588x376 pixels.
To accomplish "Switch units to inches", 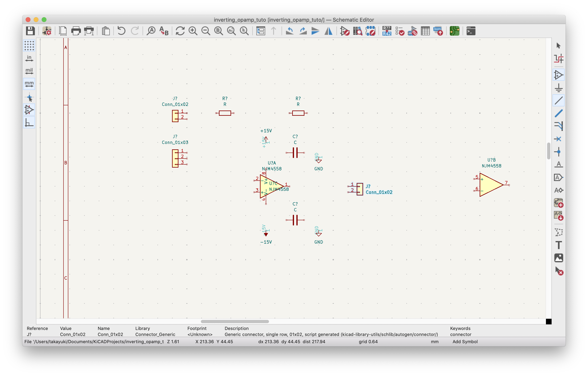I will tap(29, 58).
